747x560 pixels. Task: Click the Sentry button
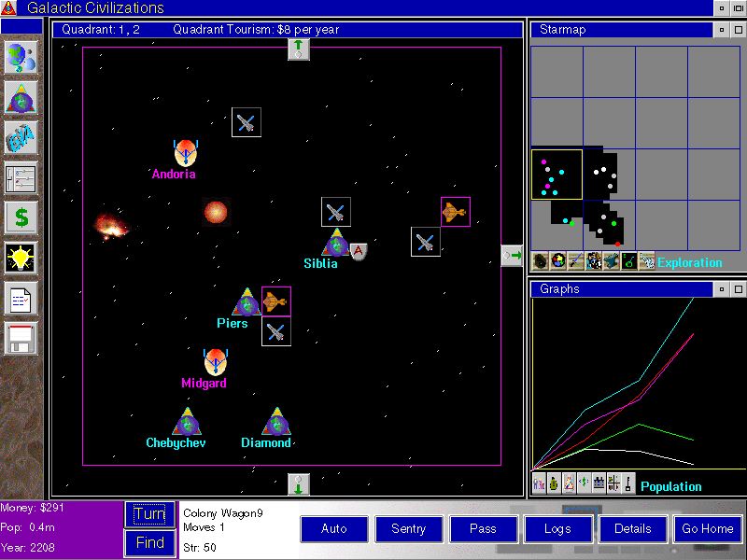pos(409,528)
